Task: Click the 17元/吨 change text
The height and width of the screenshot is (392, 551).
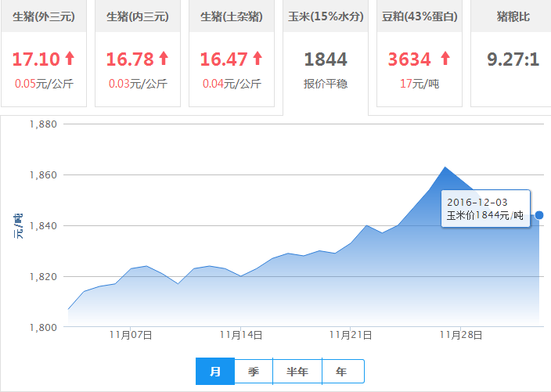Action: pyautogui.click(x=420, y=84)
